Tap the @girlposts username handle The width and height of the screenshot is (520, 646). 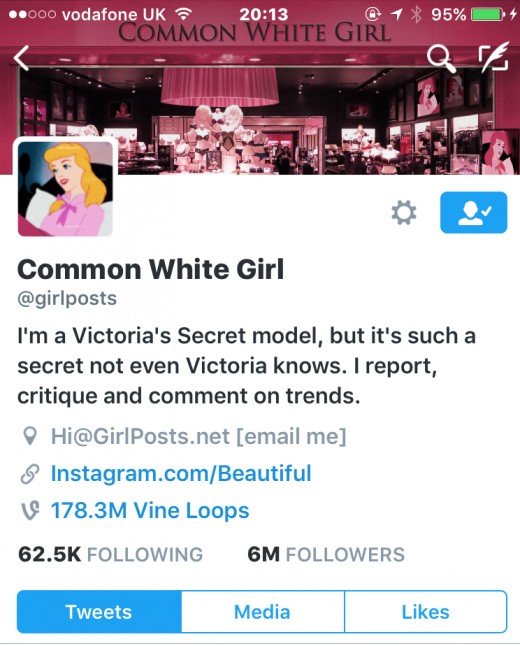[67, 298]
